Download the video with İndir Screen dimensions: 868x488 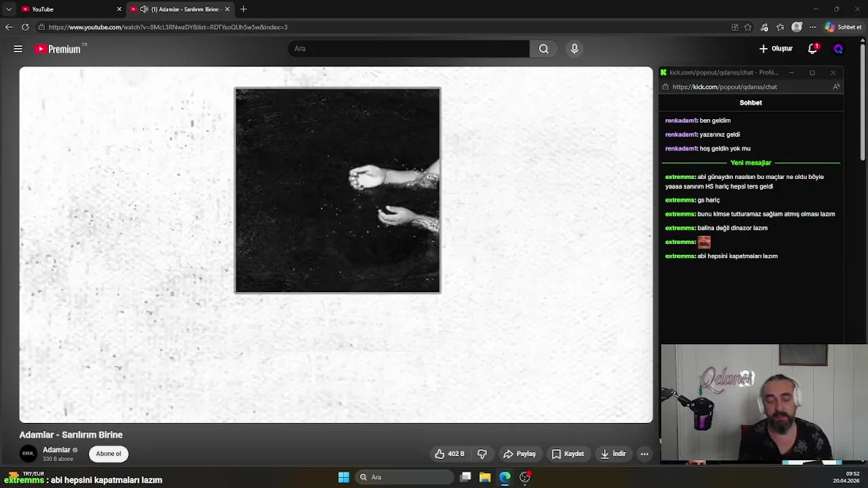tap(613, 454)
